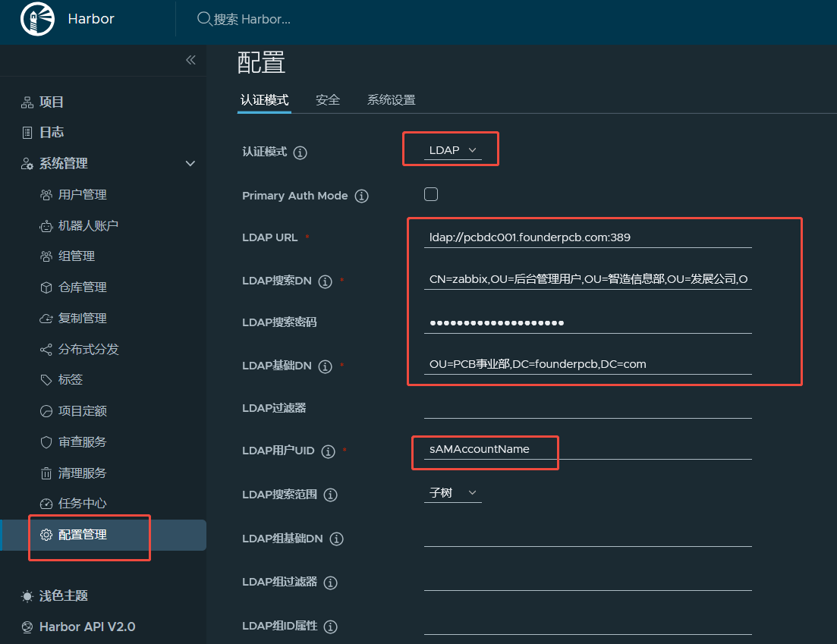The height and width of the screenshot is (644, 837).
Task: Open the LDAP auth mode dropdown
Action: (x=453, y=150)
